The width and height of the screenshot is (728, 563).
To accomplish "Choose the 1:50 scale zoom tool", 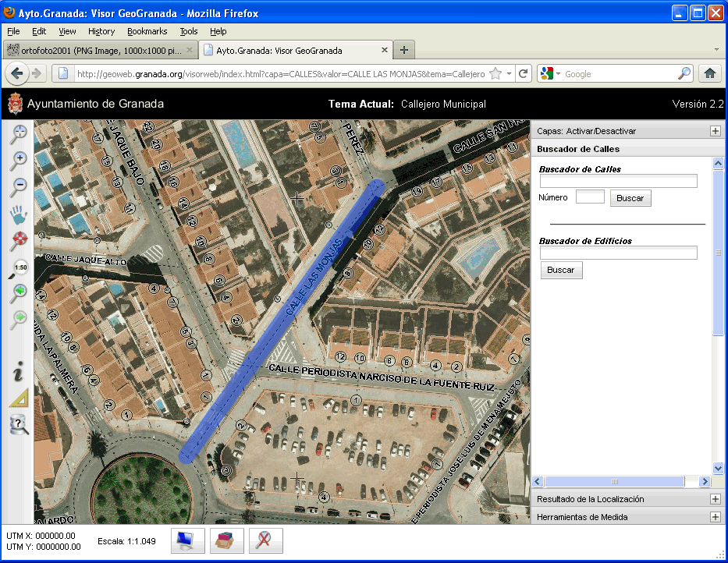I will coord(19,268).
